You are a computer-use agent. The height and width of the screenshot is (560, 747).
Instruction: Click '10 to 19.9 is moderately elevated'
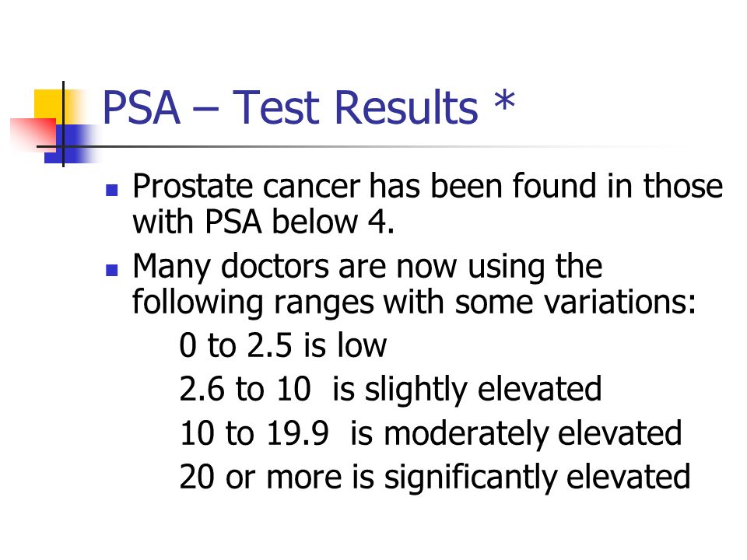[x=430, y=433]
